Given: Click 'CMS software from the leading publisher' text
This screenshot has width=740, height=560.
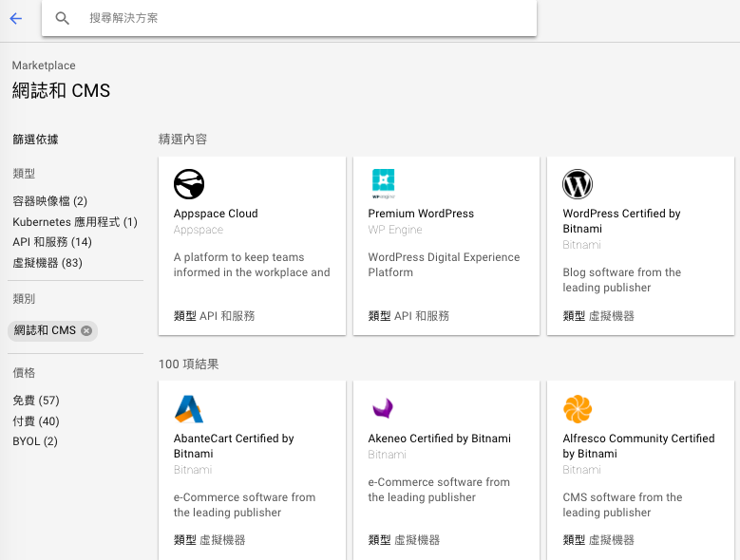Looking at the screenshot, I should point(622,505).
